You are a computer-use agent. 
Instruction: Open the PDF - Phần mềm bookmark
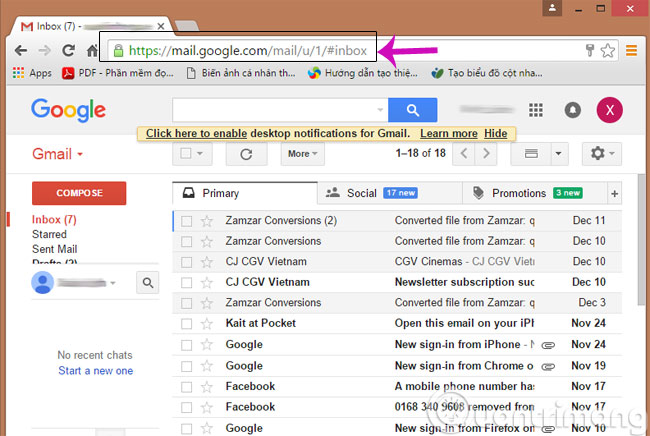(x=118, y=73)
